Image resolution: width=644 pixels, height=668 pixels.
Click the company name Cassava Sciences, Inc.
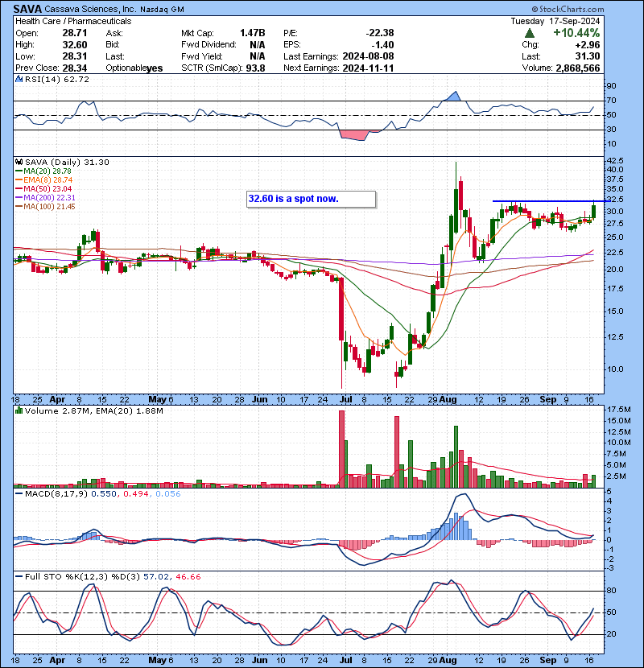tap(90, 9)
